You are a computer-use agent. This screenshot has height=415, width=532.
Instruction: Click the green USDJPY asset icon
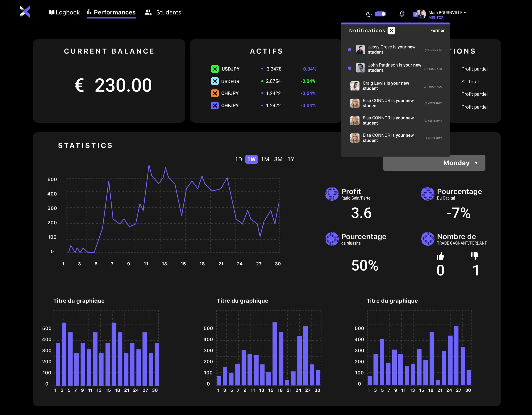(x=215, y=69)
